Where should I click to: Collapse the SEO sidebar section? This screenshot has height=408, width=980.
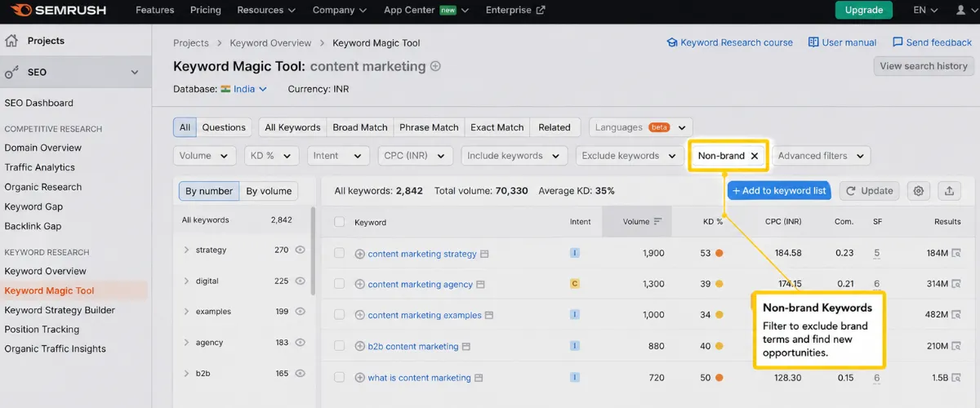tap(136, 73)
